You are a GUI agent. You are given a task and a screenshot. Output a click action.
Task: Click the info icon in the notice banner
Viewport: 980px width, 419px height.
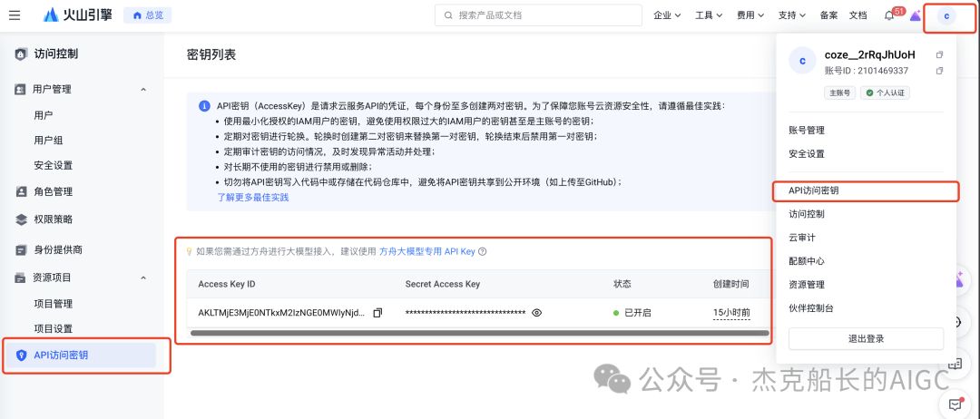[204, 106]
